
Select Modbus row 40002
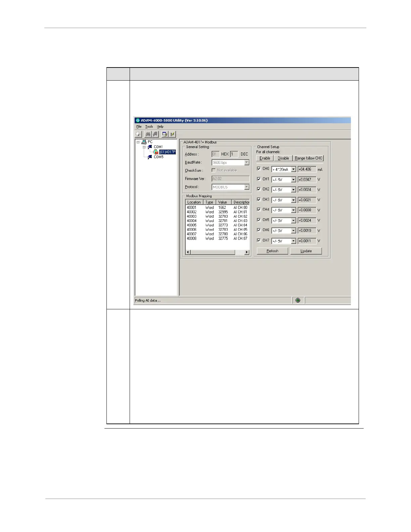(217, 212)
